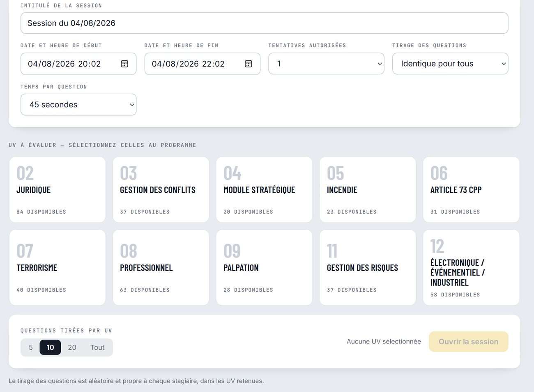Click the Ouvrir la session button
Viewport: 534px width, 392px height.
point(469,342)
